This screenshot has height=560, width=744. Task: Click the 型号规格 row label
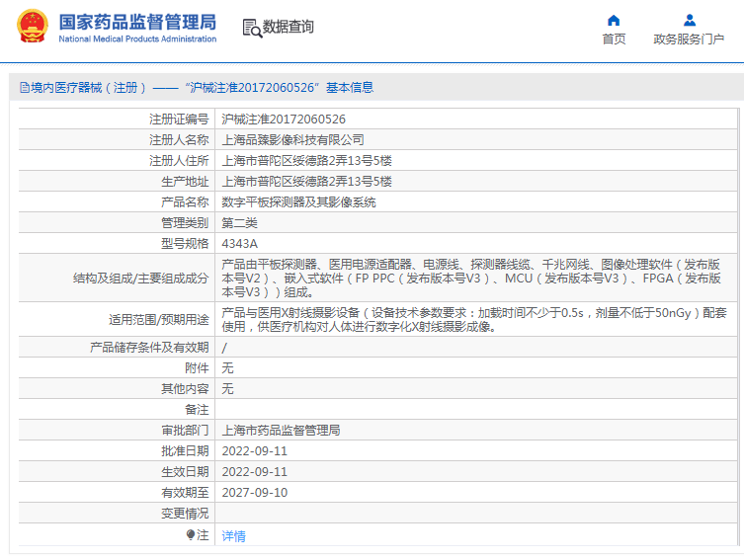click(185, 244)
